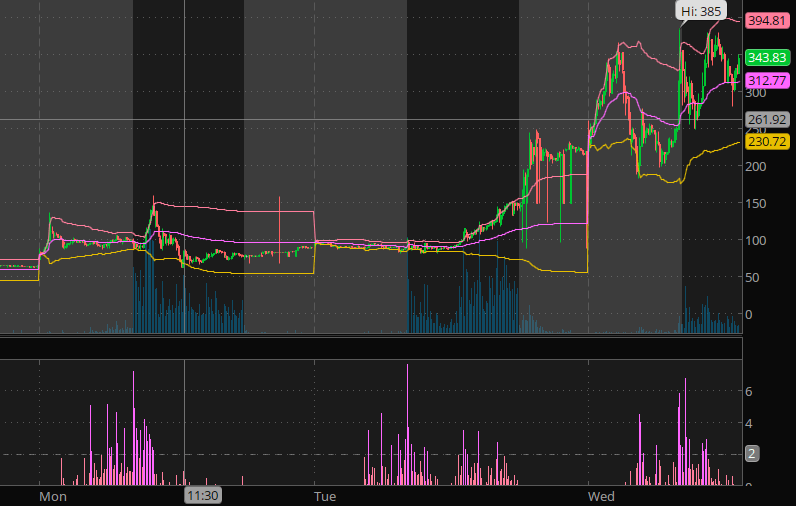Click the 100 price axis tick
The width and height of the screenshot is (796, 506).
coord(758,240)
